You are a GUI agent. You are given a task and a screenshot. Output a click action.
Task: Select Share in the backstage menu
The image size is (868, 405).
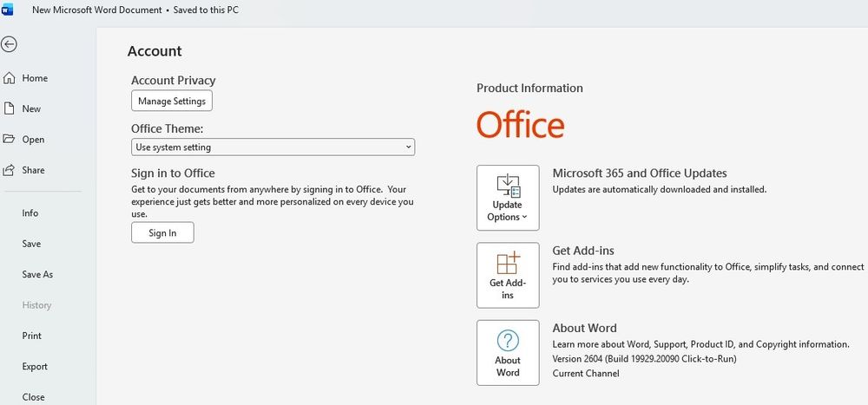(33, 170)
